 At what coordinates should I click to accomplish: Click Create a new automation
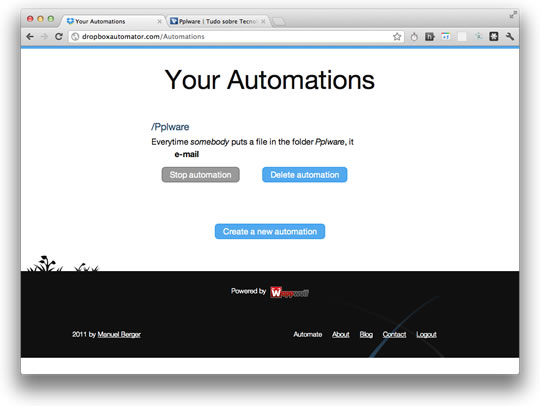click(x=270, y=231)
